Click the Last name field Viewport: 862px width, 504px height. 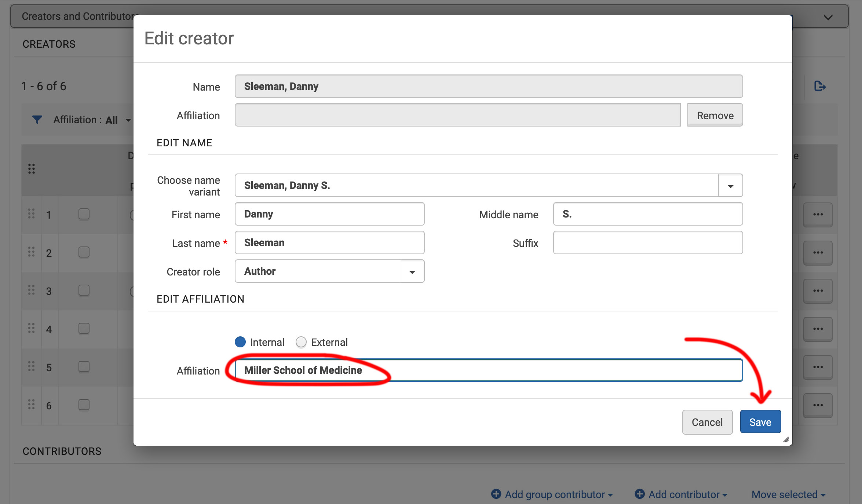(x=330, y=243)
